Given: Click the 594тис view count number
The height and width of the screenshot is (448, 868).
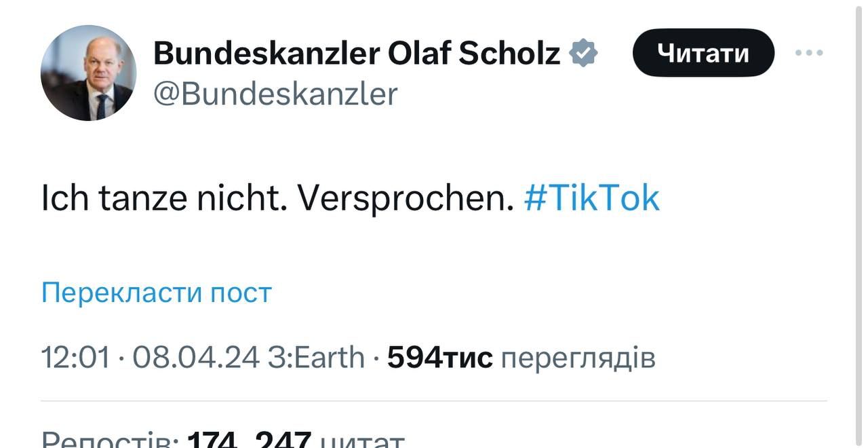Looking at the screenshot, I should (x=439, y=357).
